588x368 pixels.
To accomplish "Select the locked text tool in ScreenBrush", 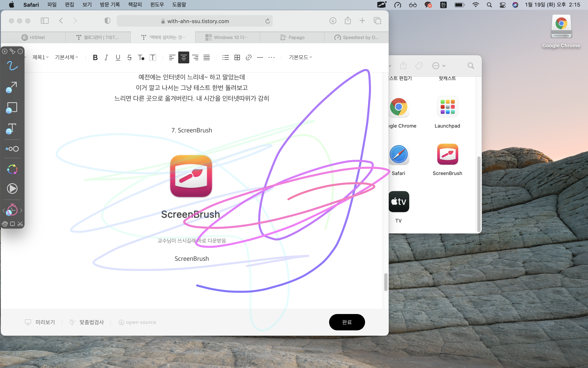I will [x=11, y=129].
